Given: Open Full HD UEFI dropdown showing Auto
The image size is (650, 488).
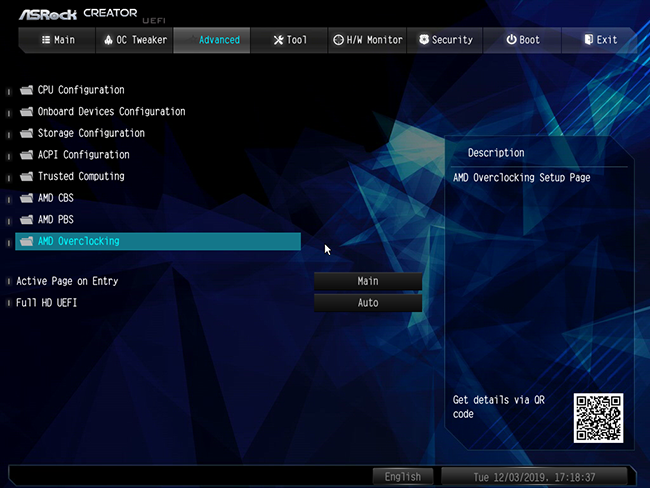Looking at the screenshot, I should 368,303.
